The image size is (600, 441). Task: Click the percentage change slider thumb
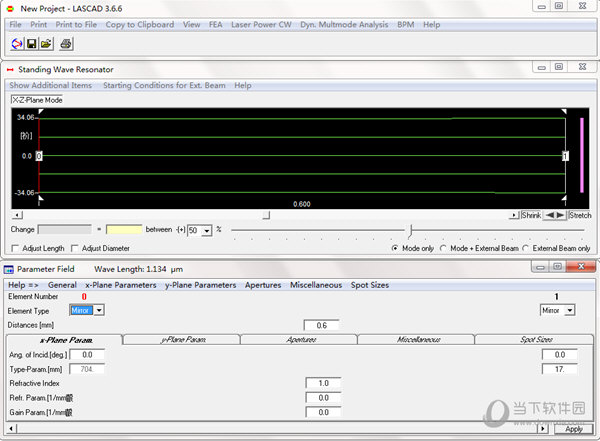tap(411, 231)
